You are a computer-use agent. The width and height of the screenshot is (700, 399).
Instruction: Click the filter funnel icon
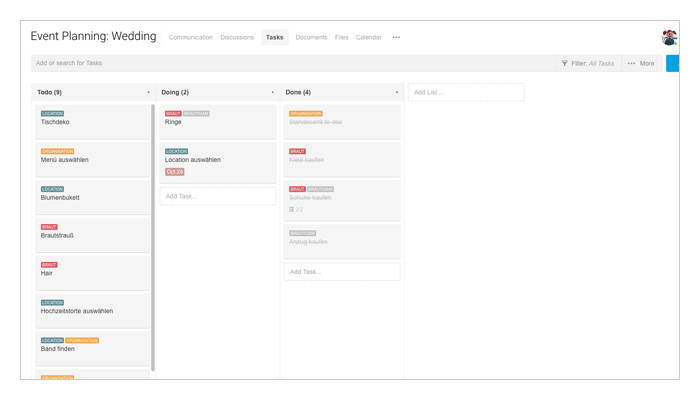click(564, 63)
